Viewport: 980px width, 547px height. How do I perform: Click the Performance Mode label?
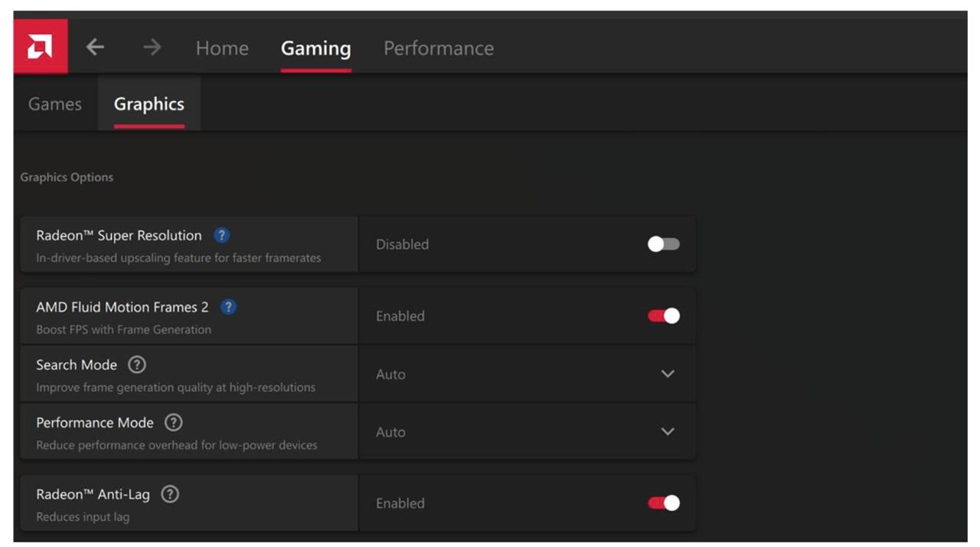tap(95, 422)
